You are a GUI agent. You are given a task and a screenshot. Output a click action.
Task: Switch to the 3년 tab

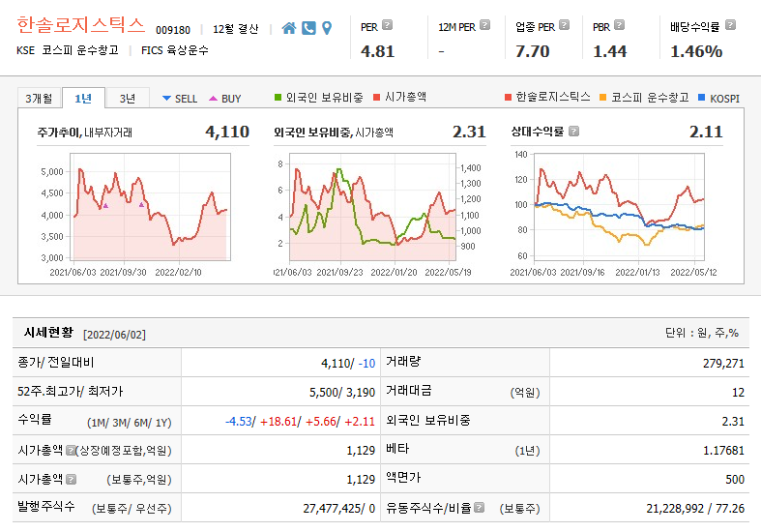[x=128, y=99]
